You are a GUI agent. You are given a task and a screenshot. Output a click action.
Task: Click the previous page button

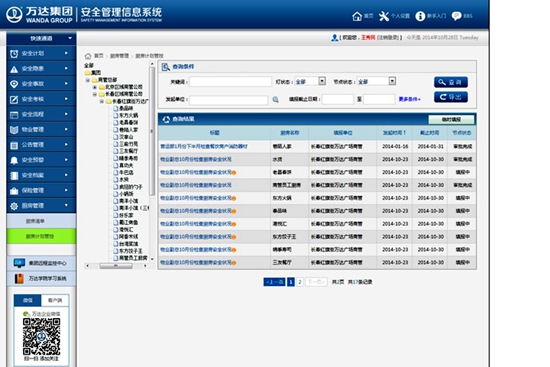(274, 282)
